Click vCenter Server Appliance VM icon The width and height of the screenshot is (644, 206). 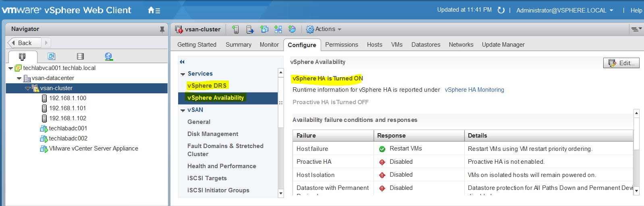coord(44,148)
